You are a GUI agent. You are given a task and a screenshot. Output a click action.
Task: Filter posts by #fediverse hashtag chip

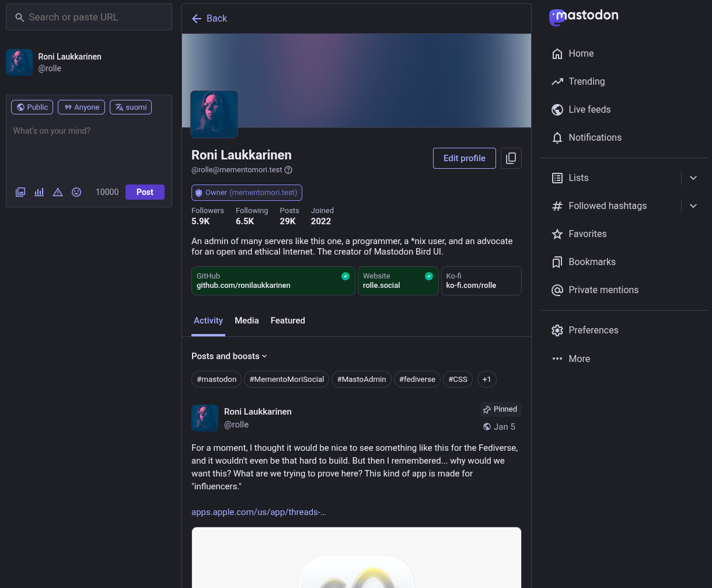coord(417,380)
